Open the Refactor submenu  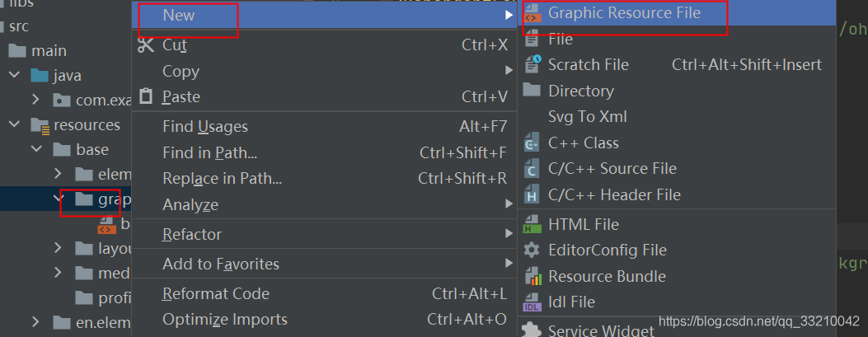pyautogui.click(x=325, y=234)
